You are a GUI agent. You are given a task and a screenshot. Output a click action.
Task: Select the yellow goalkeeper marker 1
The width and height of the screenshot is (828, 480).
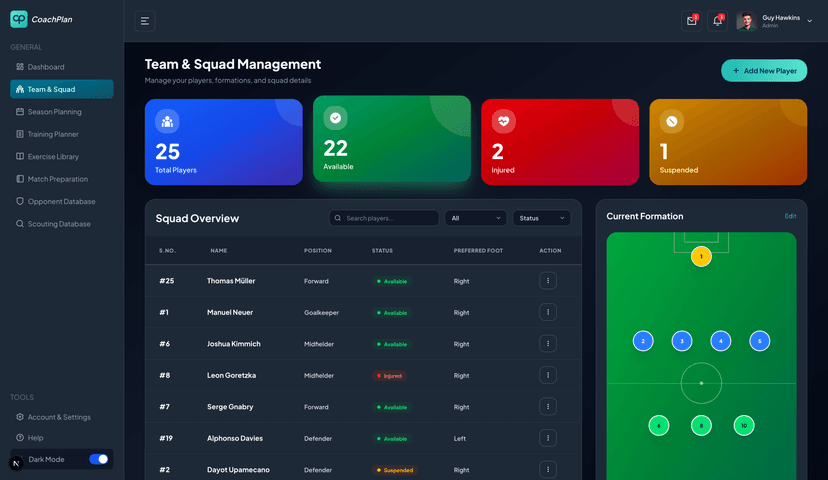click(x=701, y=257)
